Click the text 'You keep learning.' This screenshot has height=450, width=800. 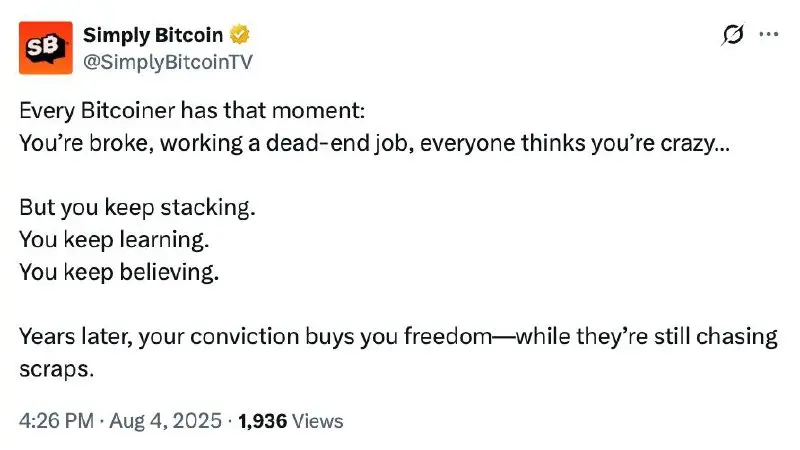tap(114, 240)
